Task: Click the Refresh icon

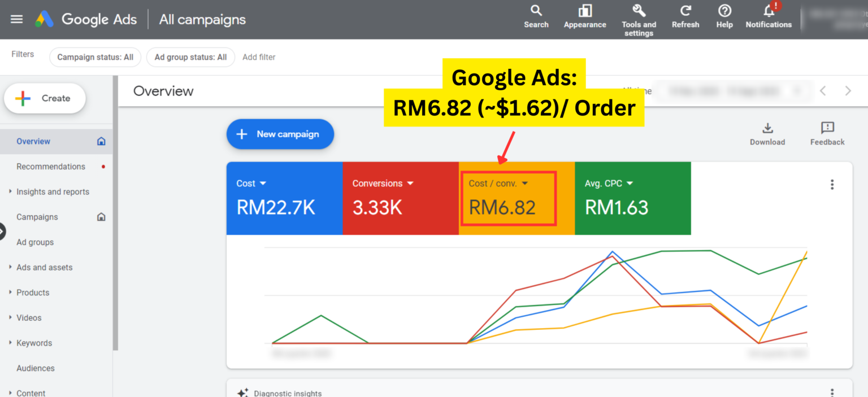Action: [x=685, y=11]
